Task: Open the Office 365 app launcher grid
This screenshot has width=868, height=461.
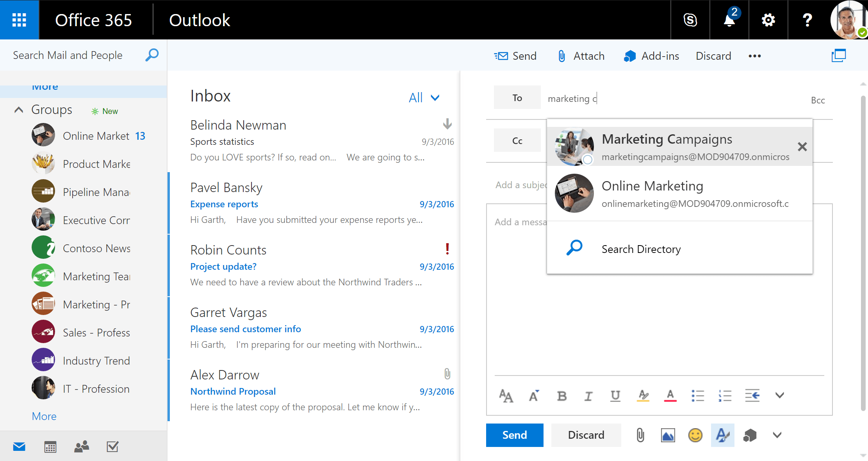Action: [x=19, y=20]
